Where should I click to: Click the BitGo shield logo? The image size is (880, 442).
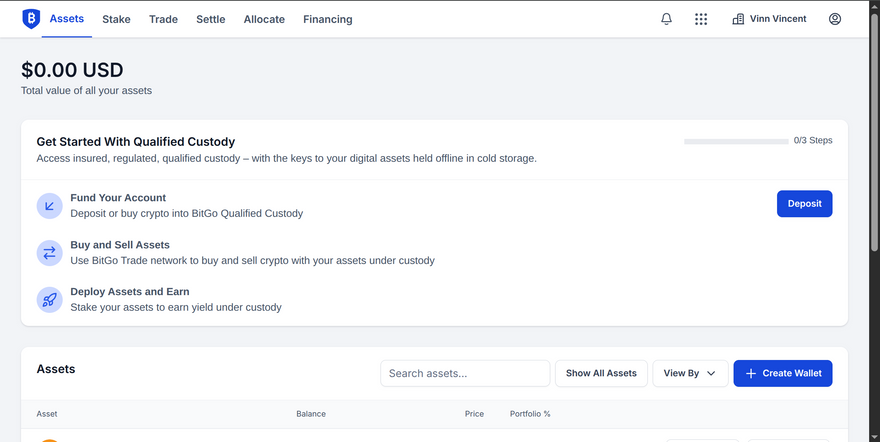pos(30,19)
